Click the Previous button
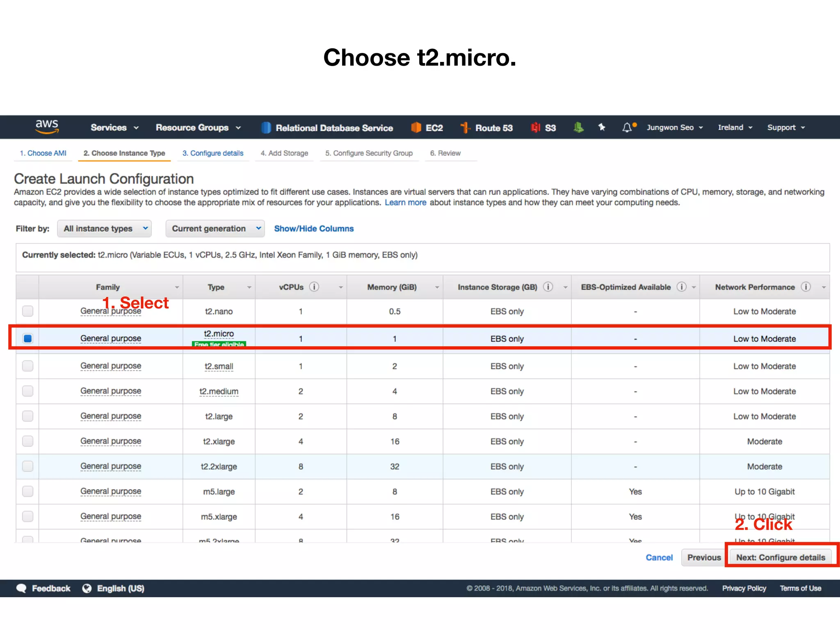840x630 pixels. click(x=704, y=557)
